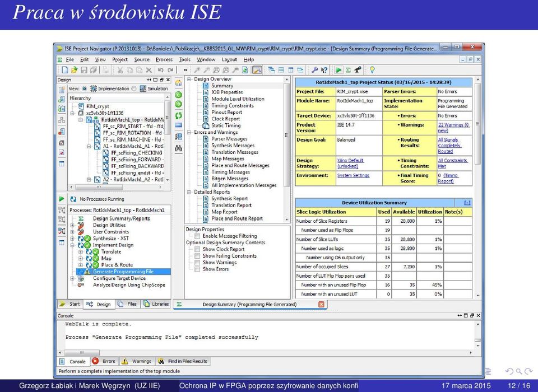Select Pinout Report in Design Overview

226,112
